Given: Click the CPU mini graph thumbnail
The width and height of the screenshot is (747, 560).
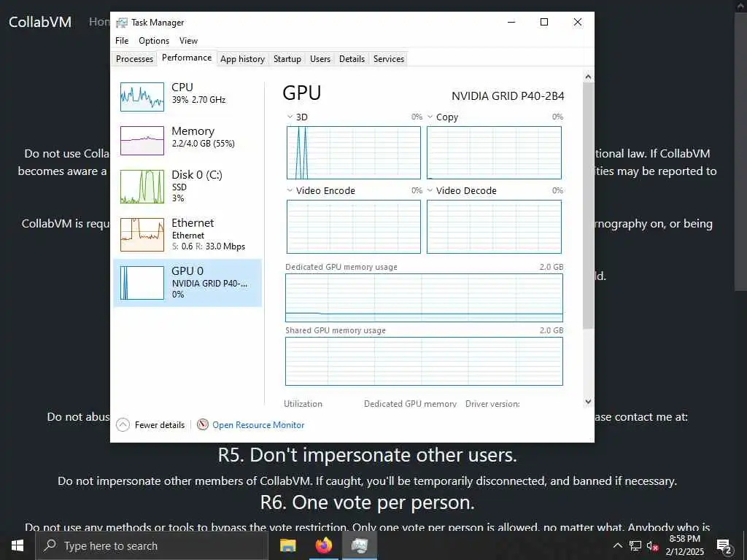Looking at the screenshot, I should [x=142, y=97].
